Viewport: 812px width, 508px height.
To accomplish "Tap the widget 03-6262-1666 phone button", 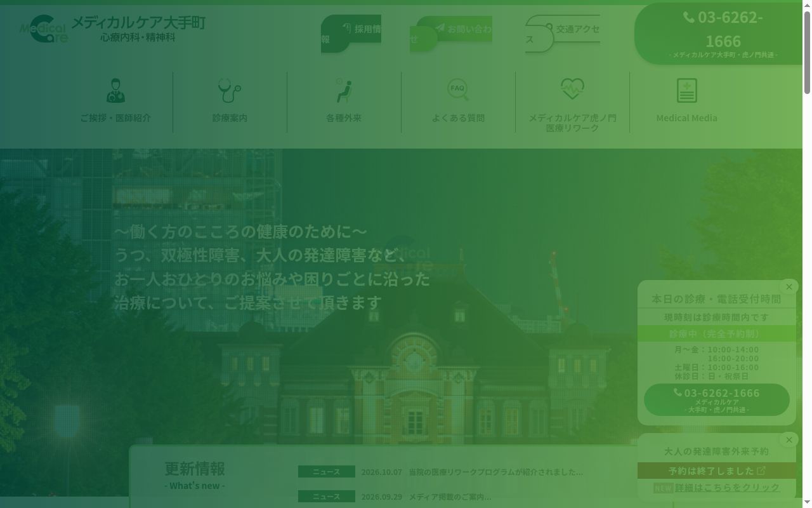I will pos(717,399).
